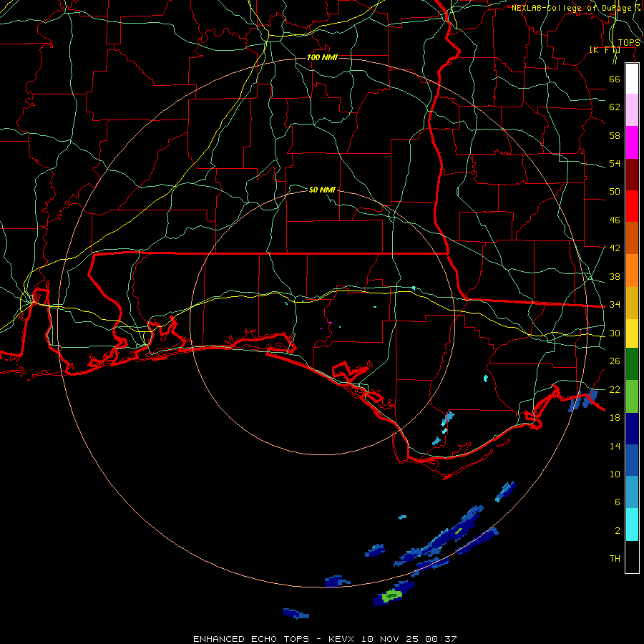Click the light pink 62 legend swatch
This screenshot has height=644, width=644.
coord(632,110)
